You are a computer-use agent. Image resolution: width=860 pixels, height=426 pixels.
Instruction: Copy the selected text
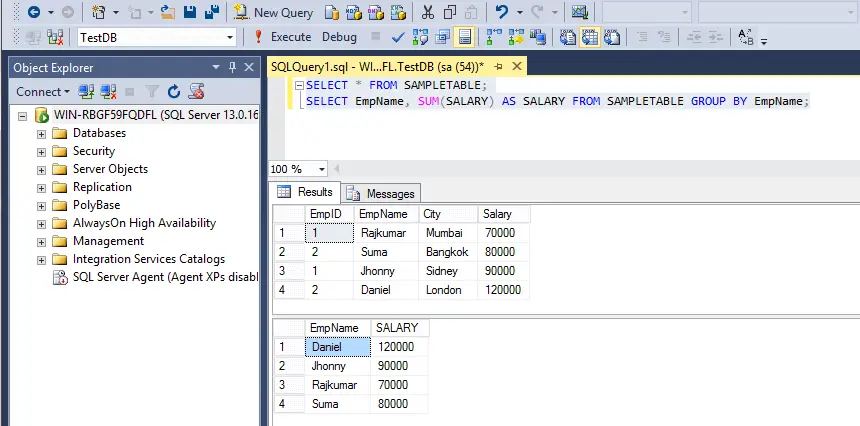pyautogui.click(x=450, y=12)
